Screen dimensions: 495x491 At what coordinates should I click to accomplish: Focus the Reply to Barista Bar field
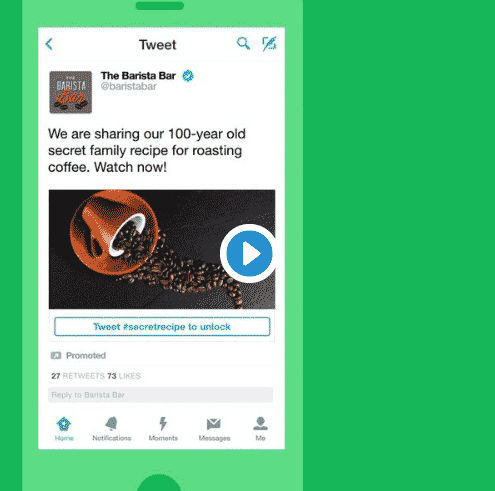(160, 395)
